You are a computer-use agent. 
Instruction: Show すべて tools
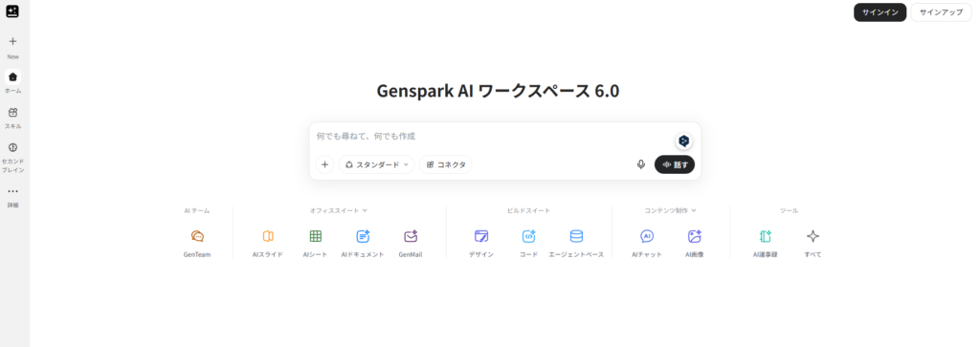(813, 243)
